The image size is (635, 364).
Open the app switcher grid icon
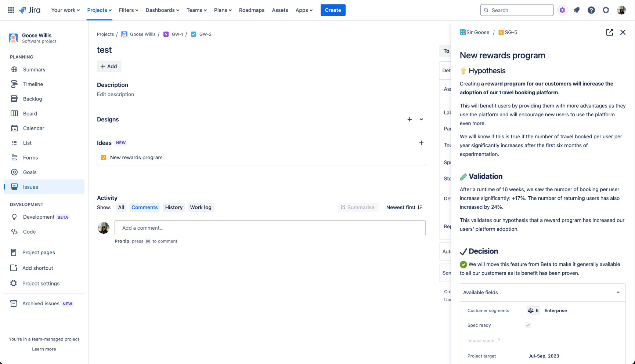(x=10, y=10)
